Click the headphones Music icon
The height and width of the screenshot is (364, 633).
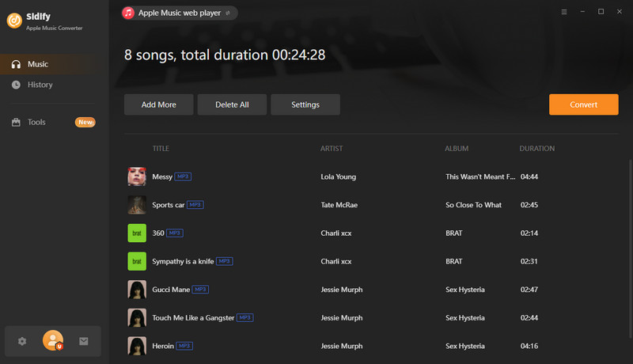coord(16,64)
